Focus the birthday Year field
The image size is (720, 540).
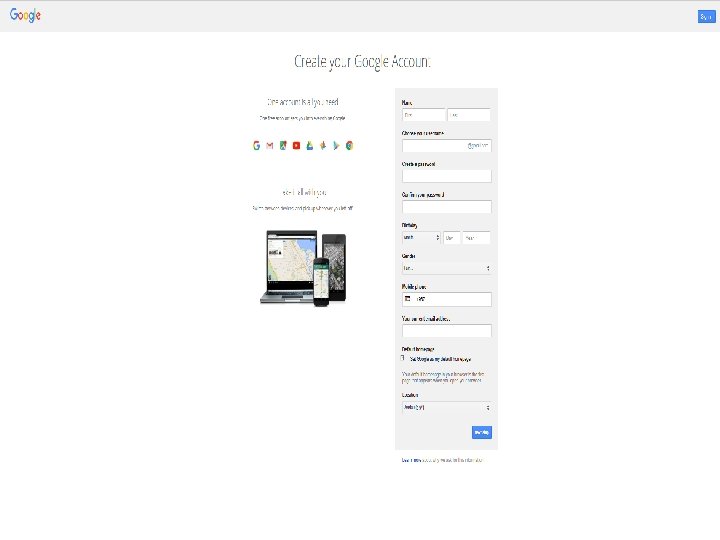pos(477,238)
